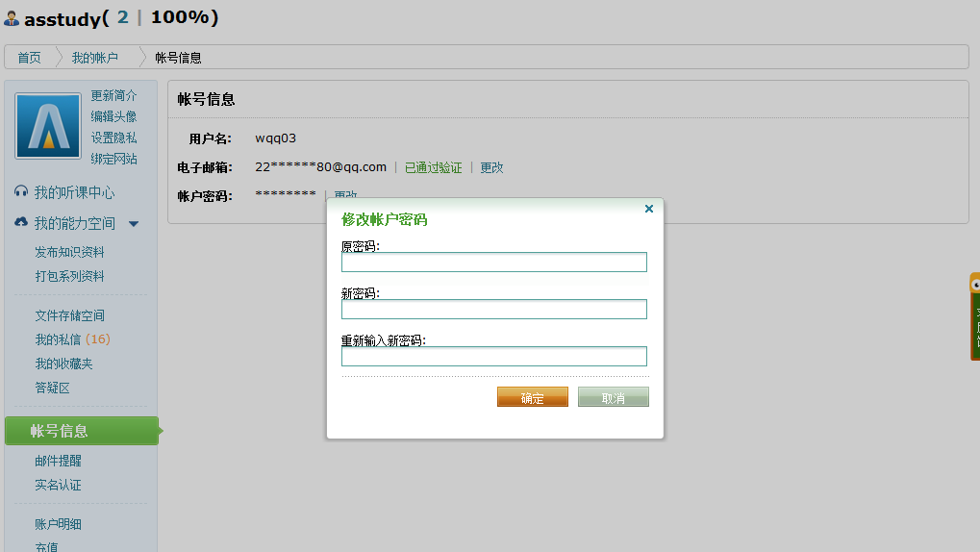Image resolution: width=980 pixels, height=552 pixels.
Task: Click username value wqq03
Action: coord(276,138)
